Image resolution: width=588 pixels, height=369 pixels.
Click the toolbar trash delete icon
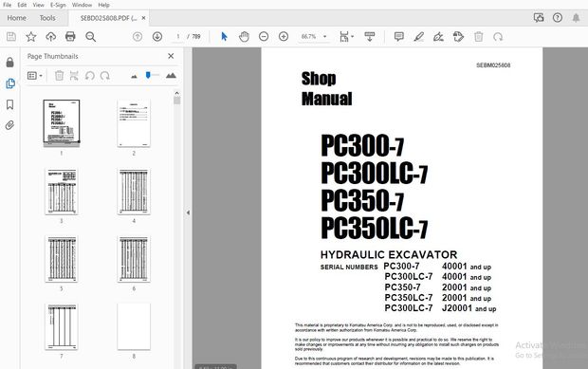point(479,36)
